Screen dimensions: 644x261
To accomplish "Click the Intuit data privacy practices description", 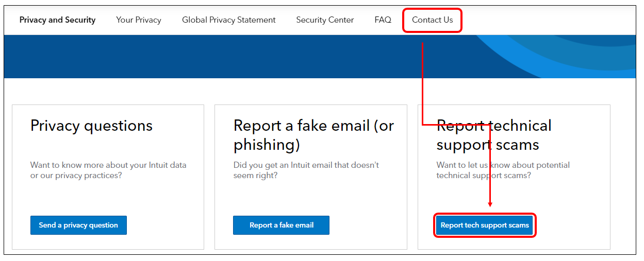I will tap(108, 170).
